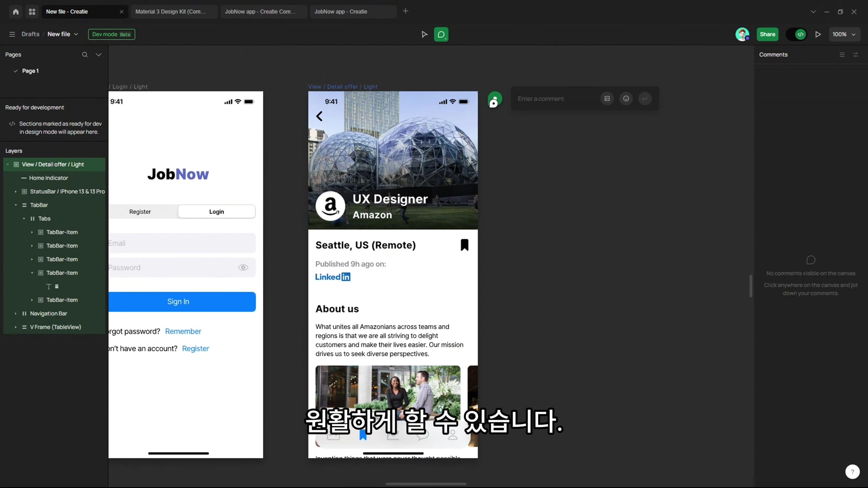Expand V Frame (TableView) layer
The width and height of the screenshot is (868, 488).
pyautogui.click(x=15, y=328)
